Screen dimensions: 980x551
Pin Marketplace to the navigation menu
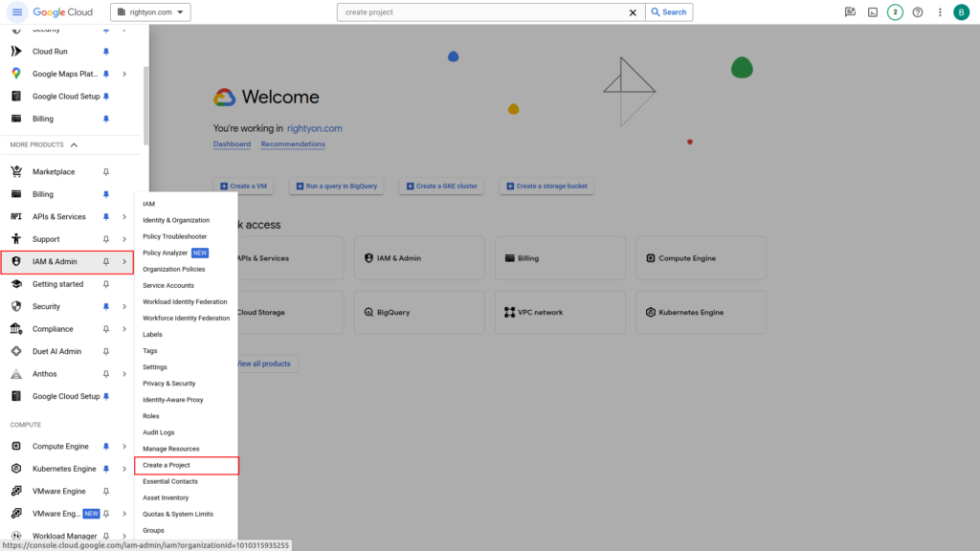[x=106, y=172]
